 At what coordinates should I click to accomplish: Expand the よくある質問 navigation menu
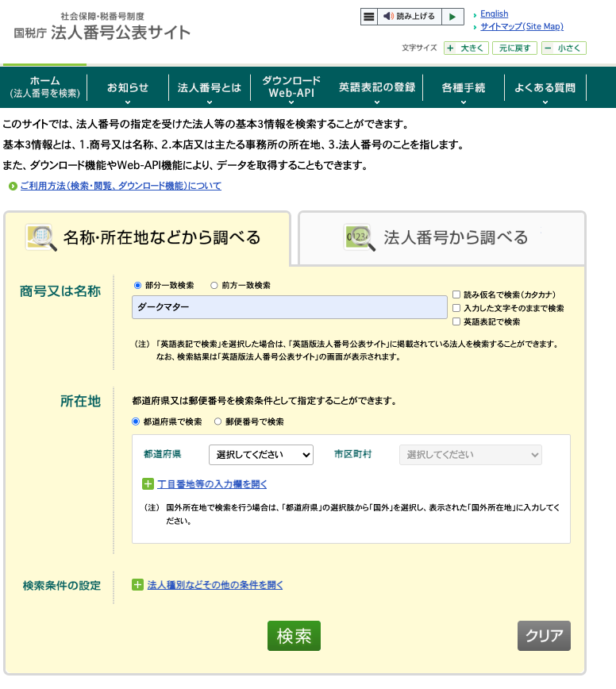coord(545,89)
